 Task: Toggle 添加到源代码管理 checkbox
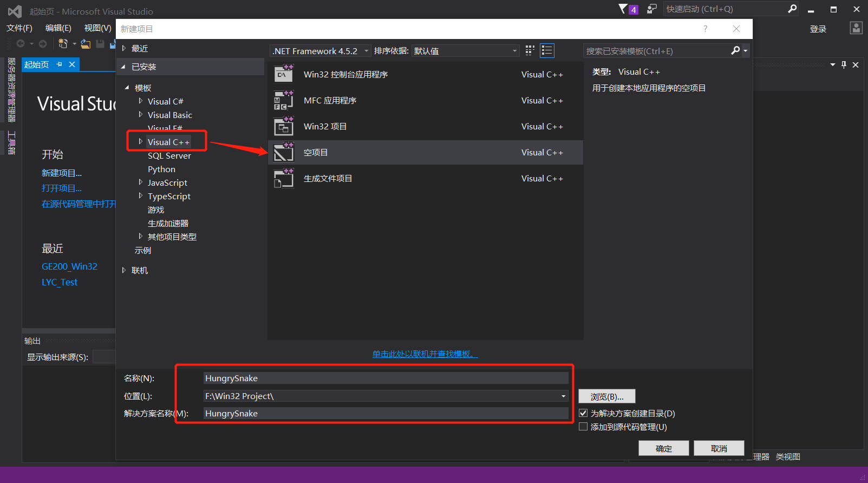(583, 427)
